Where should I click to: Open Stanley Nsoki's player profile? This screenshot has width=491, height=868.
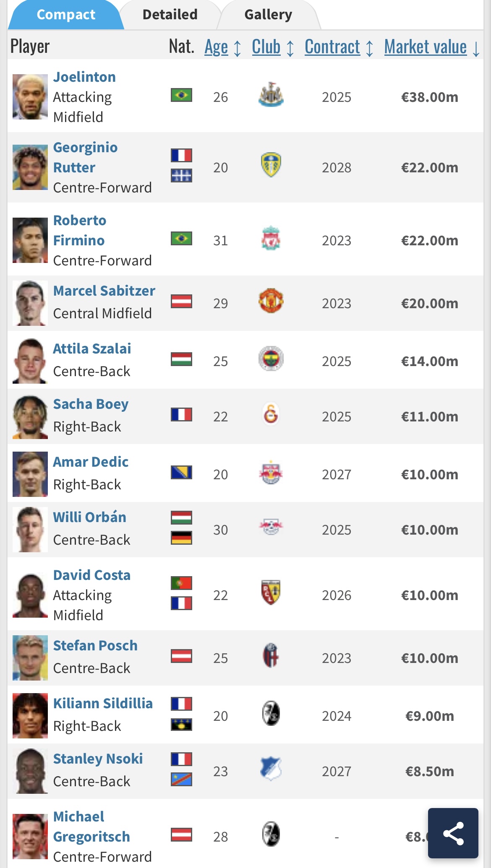(98, 759)
